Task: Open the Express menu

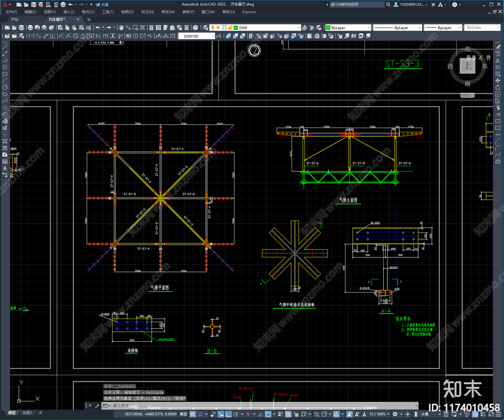Action: pos(249,12)
